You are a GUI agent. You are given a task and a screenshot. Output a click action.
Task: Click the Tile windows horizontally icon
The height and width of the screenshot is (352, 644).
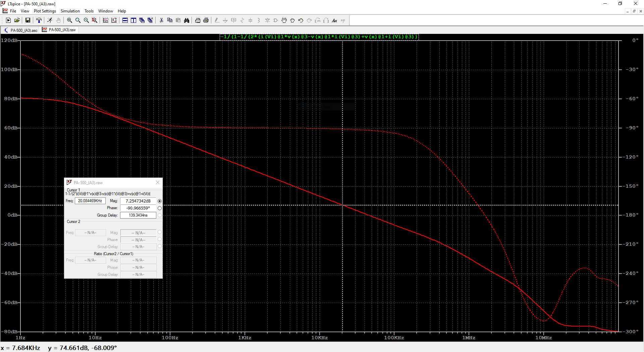coord(125,20)
